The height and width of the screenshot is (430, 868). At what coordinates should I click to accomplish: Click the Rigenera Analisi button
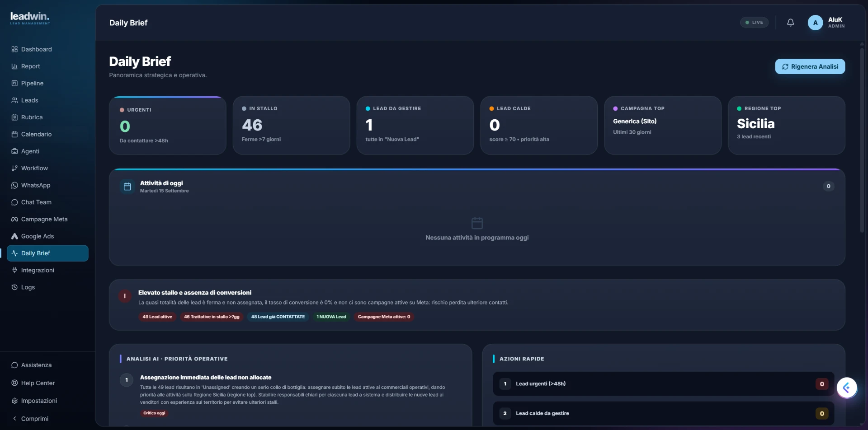[x=810, y=66]
